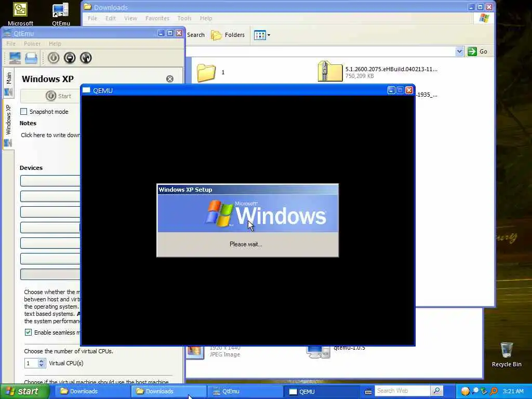Click the stop machine toolbar icon in QtEmu
The height and width of the screenshot is (399, 532).
coord(70,58)
